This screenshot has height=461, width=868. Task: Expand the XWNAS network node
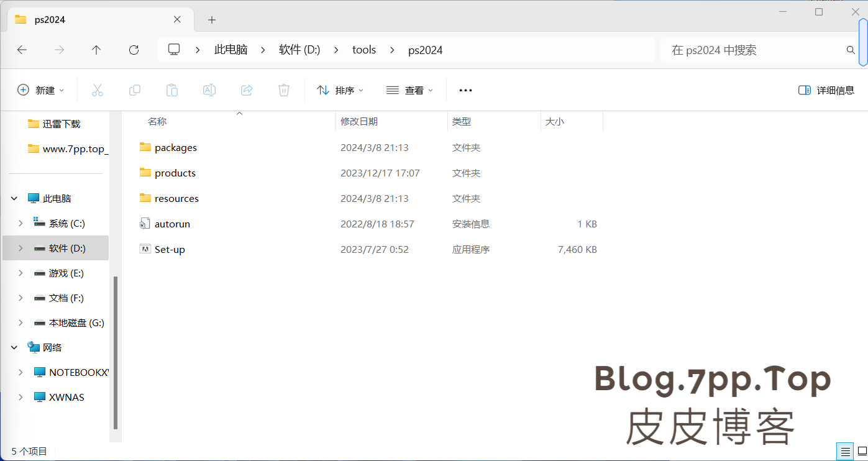[x=21, y=397]
